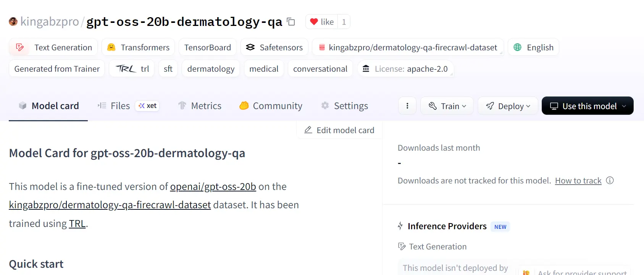This screenshot has width=644, height=275.
Task: Click the heart like button
Action: (x=322, y=22)
